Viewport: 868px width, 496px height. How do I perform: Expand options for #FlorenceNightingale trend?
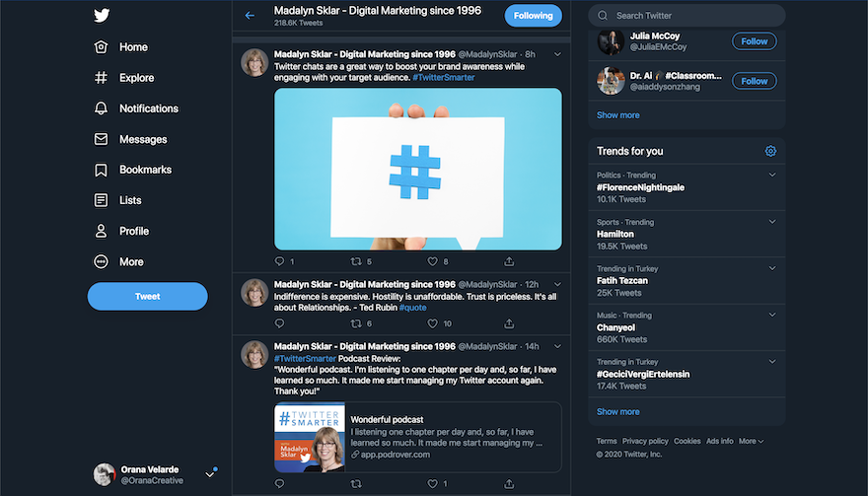pos(771,176)
